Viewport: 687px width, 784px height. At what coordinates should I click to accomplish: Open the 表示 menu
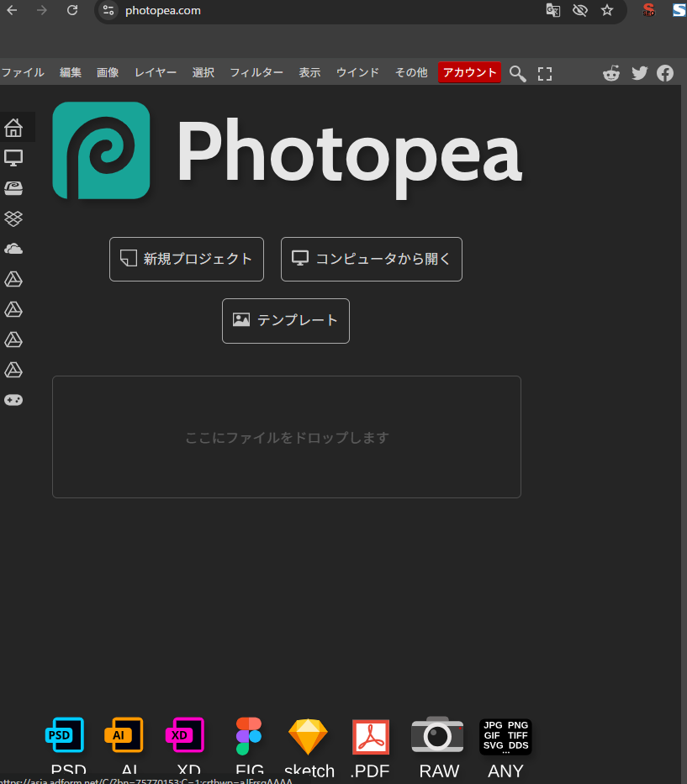pyautogui.click(x=309, y=73)
